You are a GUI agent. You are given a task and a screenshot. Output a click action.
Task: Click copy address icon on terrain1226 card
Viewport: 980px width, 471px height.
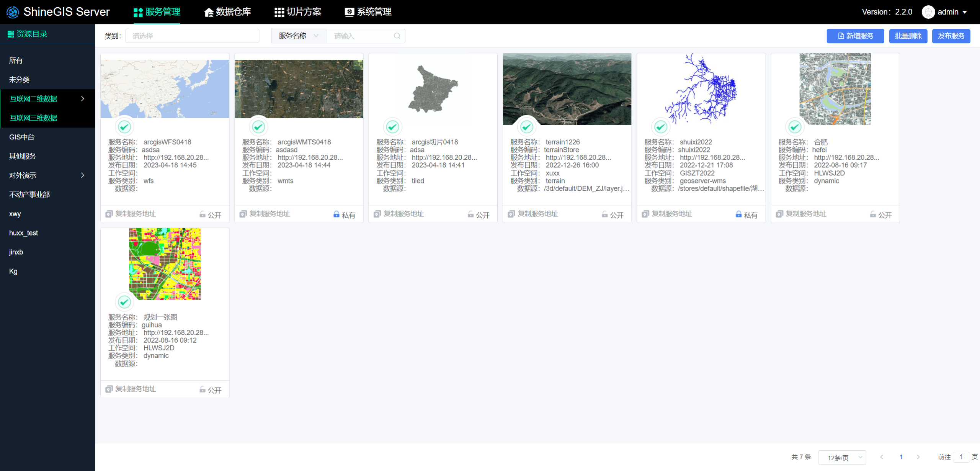(511, 214)
